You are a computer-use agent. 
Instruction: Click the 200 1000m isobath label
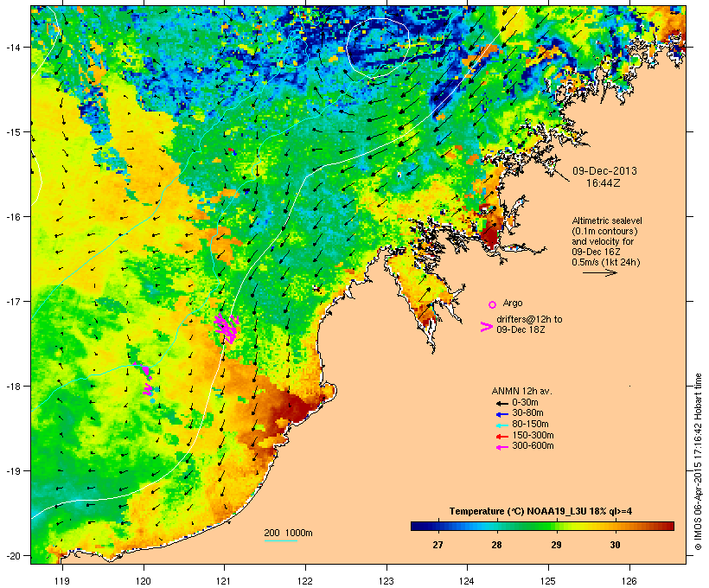pos(288,533)
